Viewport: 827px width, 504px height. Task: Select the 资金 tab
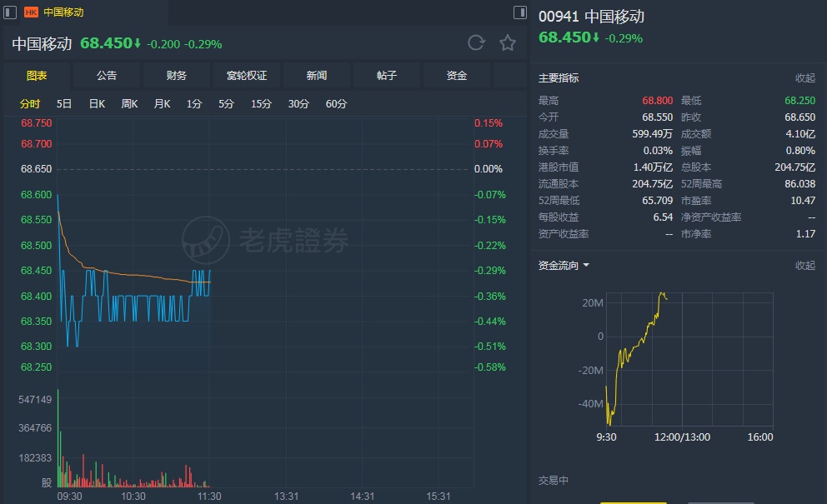[x=457, y=76]
